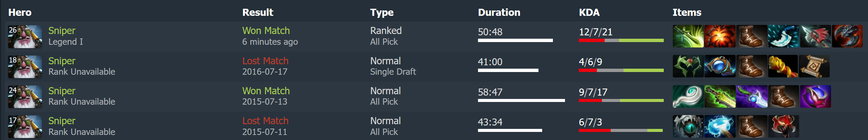
Task: Click the lightning hammer Mjollnir item icon
Action: 720,126
